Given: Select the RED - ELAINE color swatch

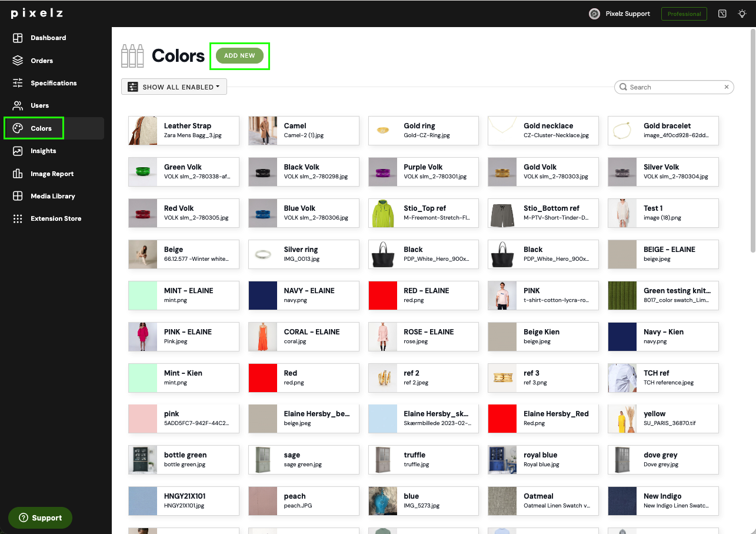Looking at the screenshot, I should point(423,296).
